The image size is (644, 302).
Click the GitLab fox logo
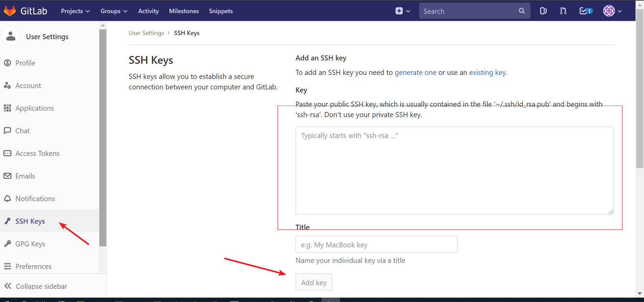coord(10,11)
